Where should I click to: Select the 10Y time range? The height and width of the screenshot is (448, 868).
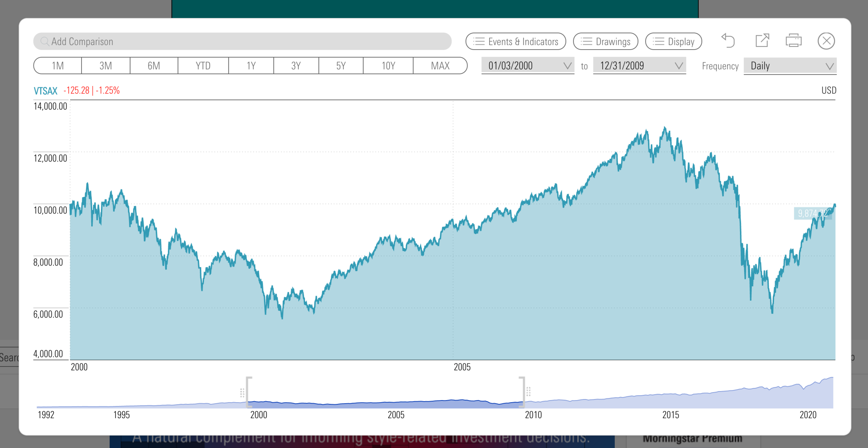point(388,66)
